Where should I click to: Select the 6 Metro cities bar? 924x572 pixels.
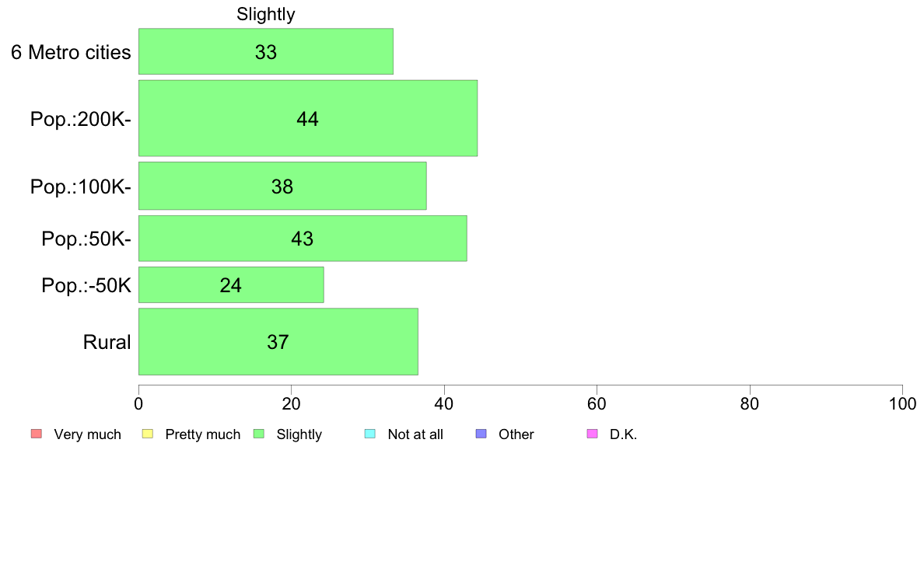(266, 51)
